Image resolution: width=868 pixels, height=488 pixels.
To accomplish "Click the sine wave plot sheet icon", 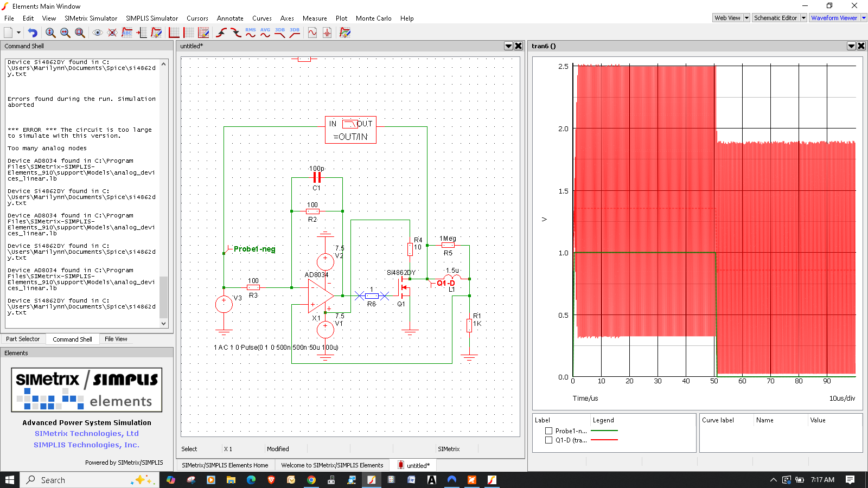I will pos(312,33).
